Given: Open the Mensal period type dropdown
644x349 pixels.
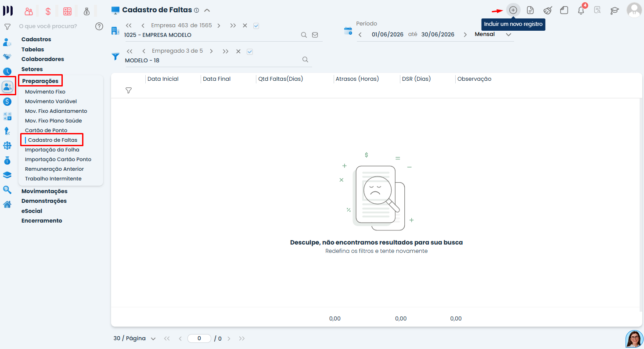Looking at the screenshot, I should pyautogui.click(x=493, y=34).
